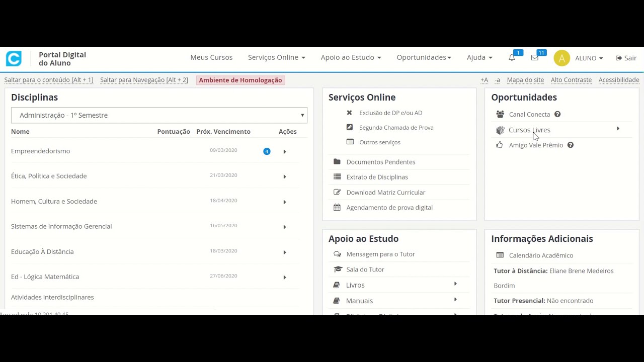
Task: Expand actions arrow for Ética, Política e Sociedade
Action: point(285,177)
